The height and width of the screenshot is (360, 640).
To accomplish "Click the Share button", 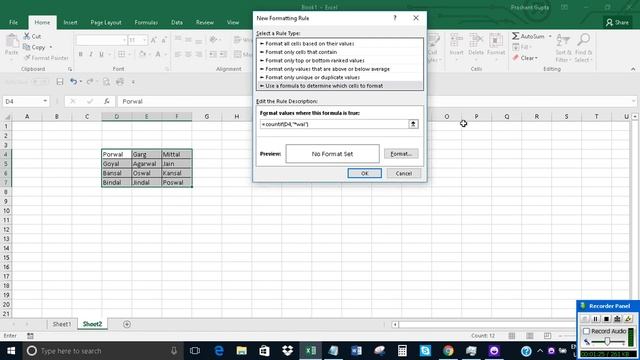I will click(x=617, y=22).
